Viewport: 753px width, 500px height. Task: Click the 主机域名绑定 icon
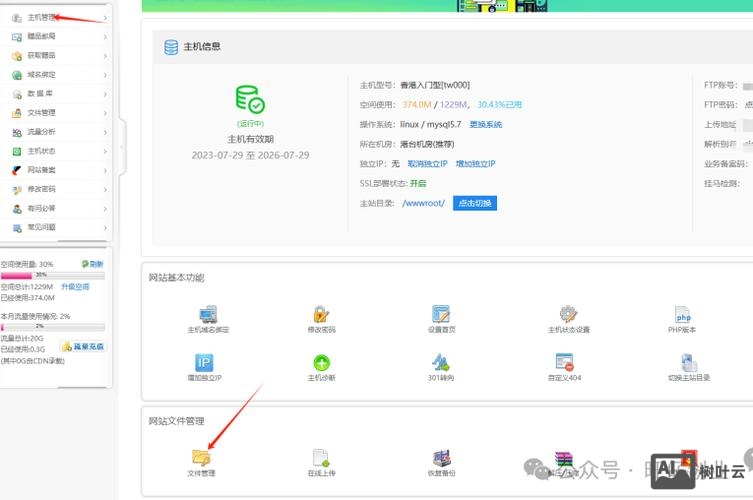pos(208,314)
